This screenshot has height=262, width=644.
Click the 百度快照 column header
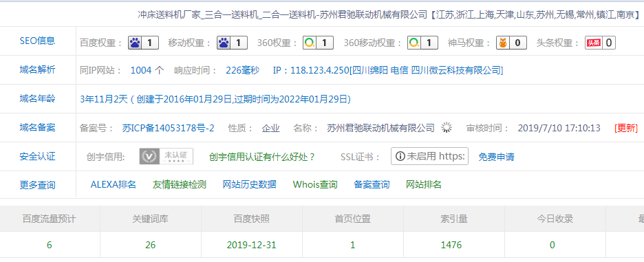(252, 219)
